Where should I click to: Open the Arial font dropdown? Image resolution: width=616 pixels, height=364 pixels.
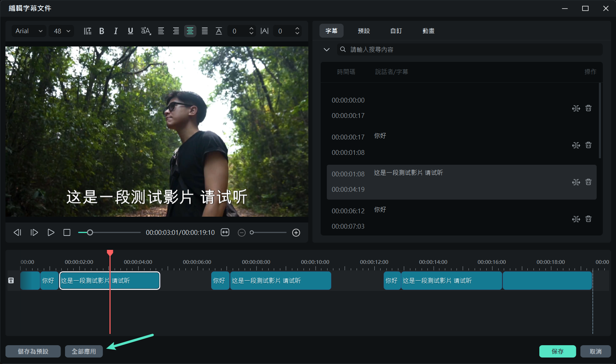click(x=29, y=31)
